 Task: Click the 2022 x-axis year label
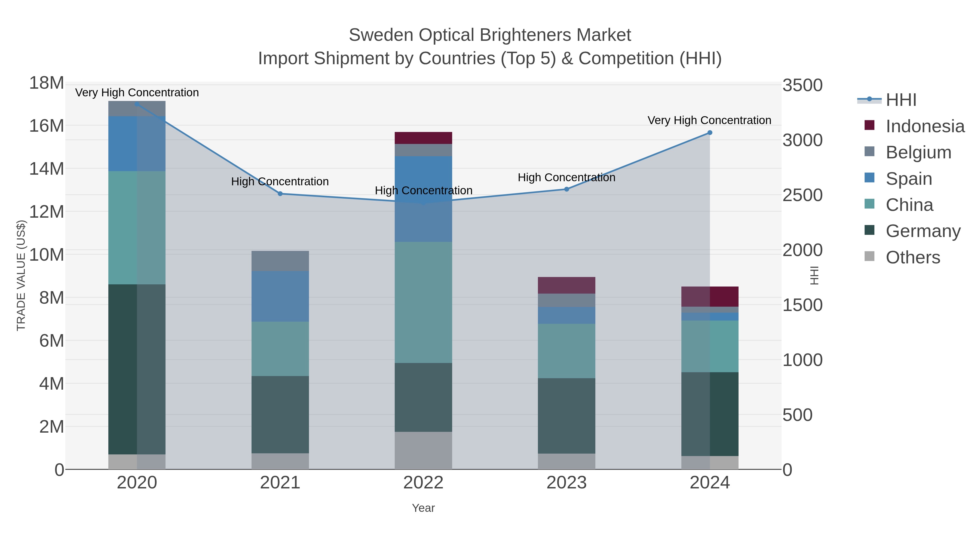click(423, 483)
